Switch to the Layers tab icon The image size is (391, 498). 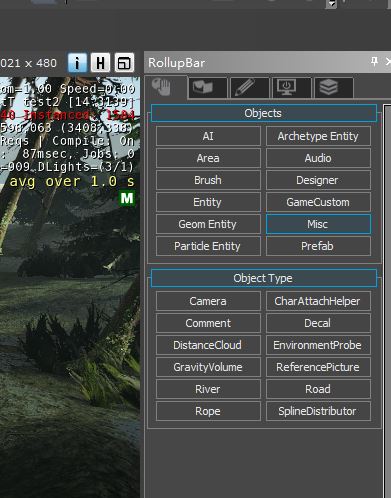click(x=334, y=88)
